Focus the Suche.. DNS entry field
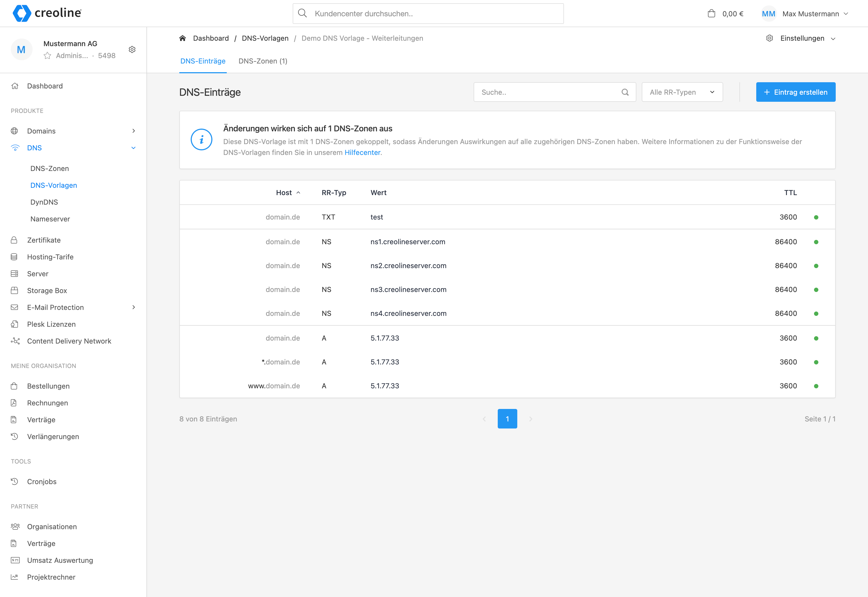868x597 pixels. click(555, 92)
